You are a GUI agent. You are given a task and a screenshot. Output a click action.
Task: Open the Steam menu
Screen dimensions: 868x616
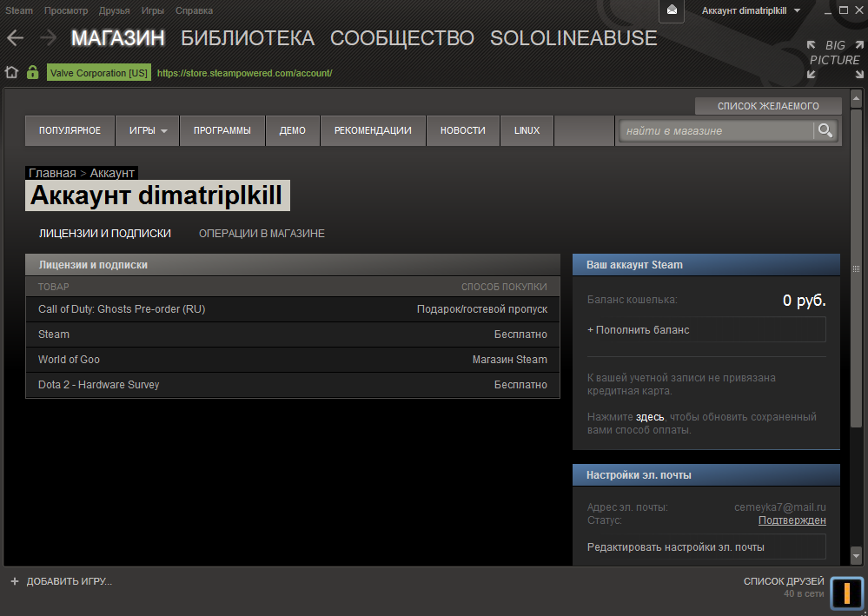click(x=19, y=10)
